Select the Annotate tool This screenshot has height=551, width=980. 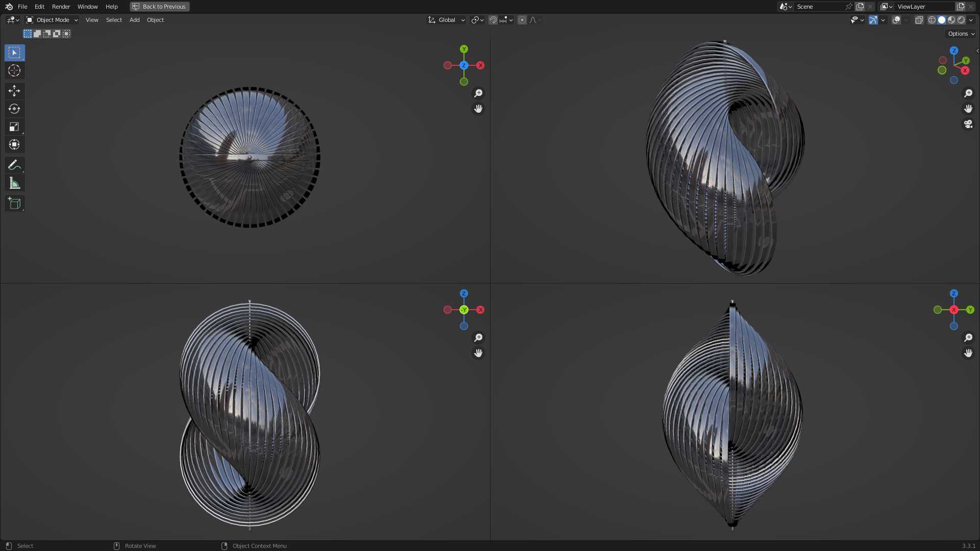pyautogui.click(x=14, y=165)
